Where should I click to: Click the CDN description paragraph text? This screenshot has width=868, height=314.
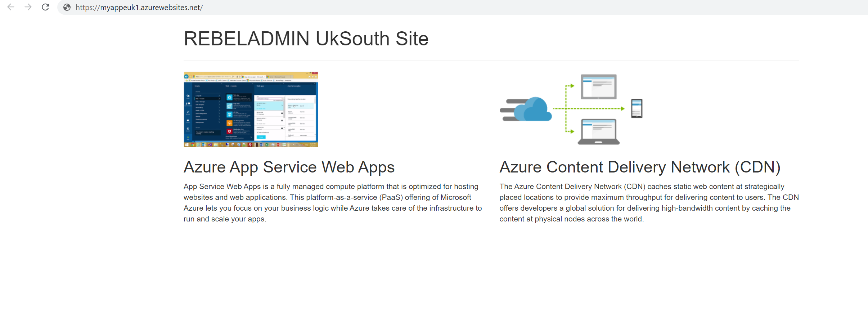(x=649, y=203)
